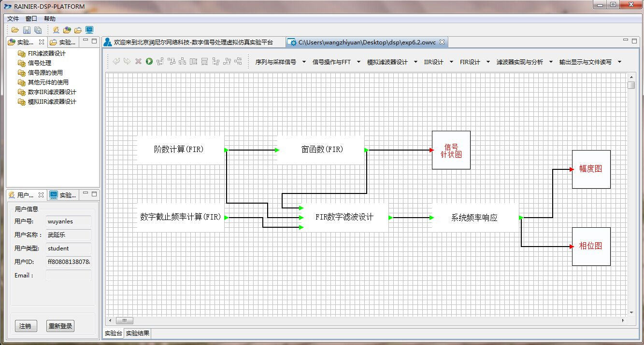The width and height of the screenshot is (644, 345).
Task: Click the undo arrow in editor toolbar
Action: click(116, 61)
